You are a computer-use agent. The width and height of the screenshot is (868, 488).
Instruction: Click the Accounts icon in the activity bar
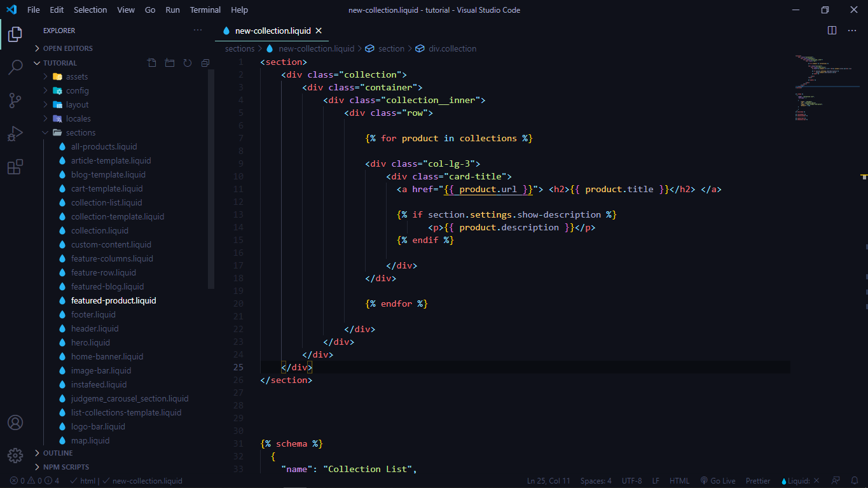point(15,422)
